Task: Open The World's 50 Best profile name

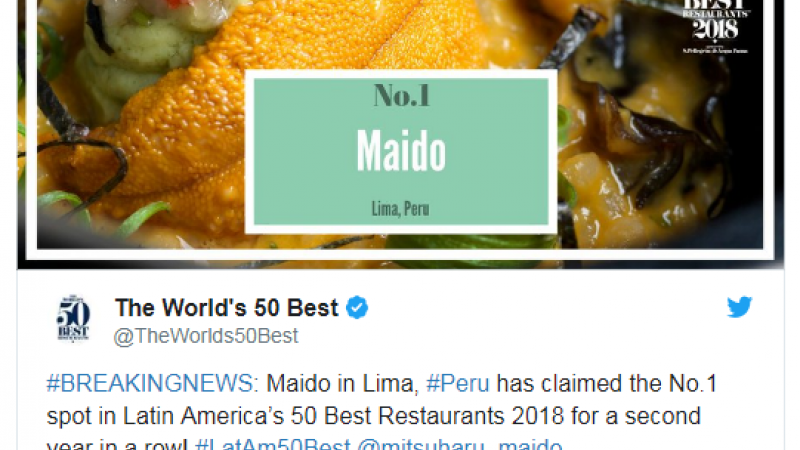Action: pos(227,308)
